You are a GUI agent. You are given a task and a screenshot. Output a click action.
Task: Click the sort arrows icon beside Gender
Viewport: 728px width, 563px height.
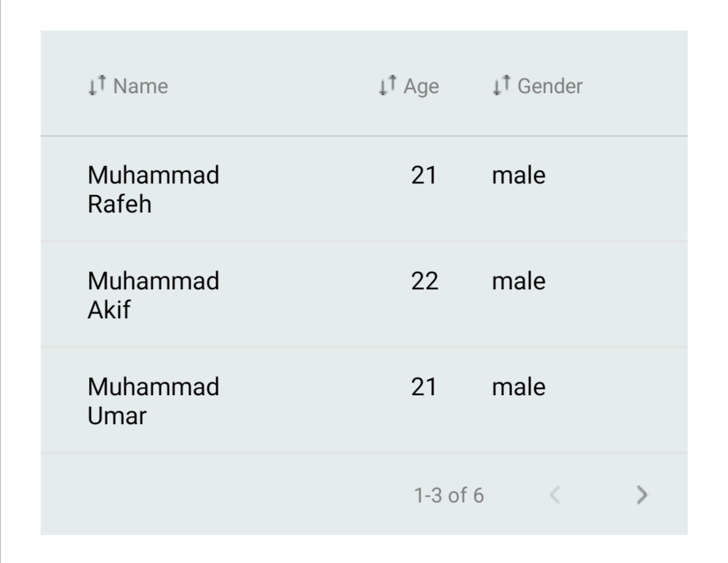(x=502, y=85)
